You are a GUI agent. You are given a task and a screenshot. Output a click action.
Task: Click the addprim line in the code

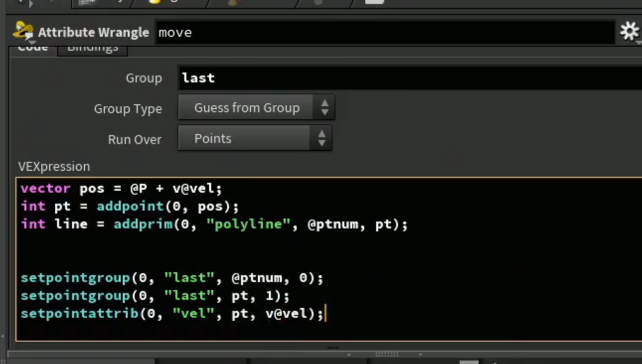pyautogui.click(x=214, y=224)
